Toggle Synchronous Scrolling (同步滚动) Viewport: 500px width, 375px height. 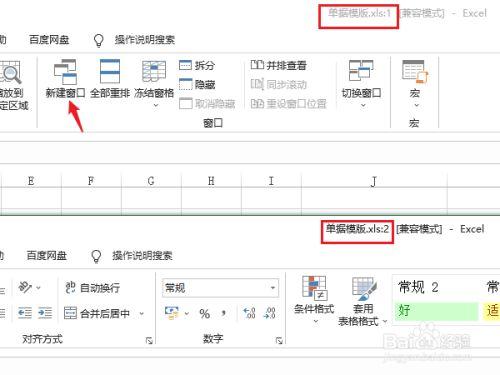pyautogui.click(x=278, y=84)
